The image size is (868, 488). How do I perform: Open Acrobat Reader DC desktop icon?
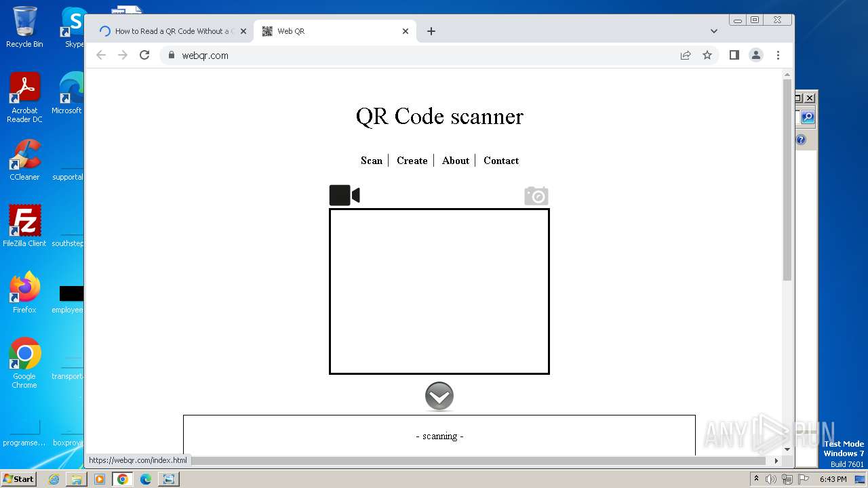tap(24, 98)
